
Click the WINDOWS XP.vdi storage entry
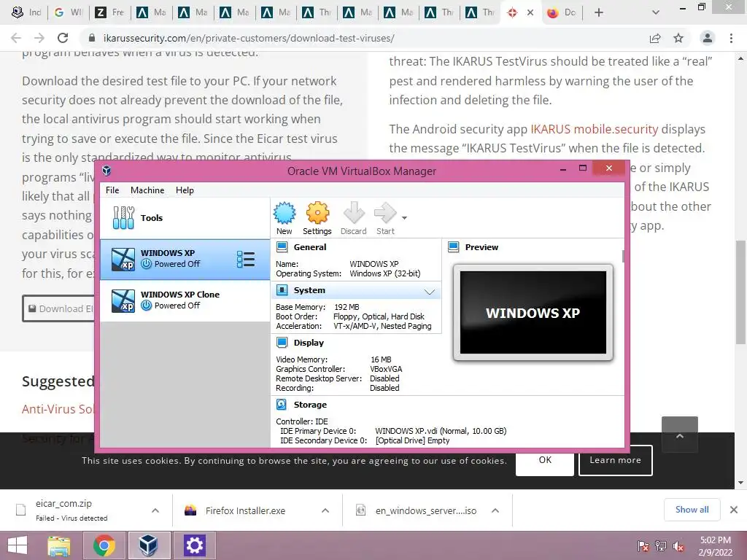point(441,431)
